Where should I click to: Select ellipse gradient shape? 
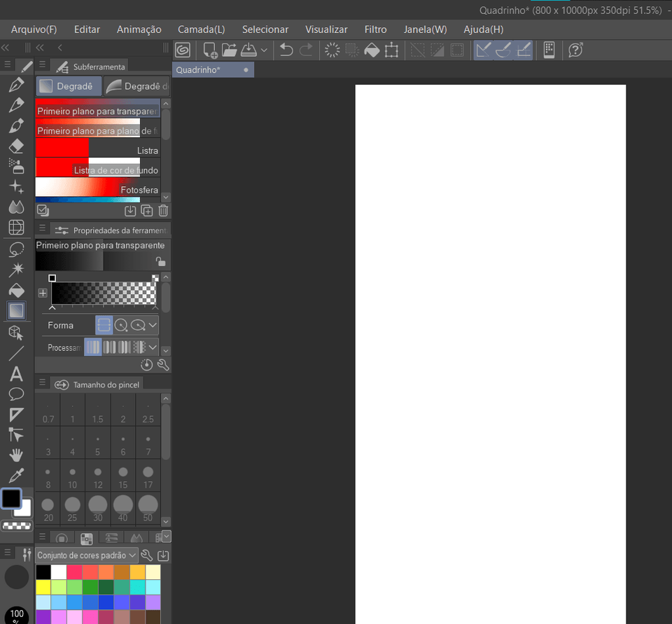[x=138, y=325]
